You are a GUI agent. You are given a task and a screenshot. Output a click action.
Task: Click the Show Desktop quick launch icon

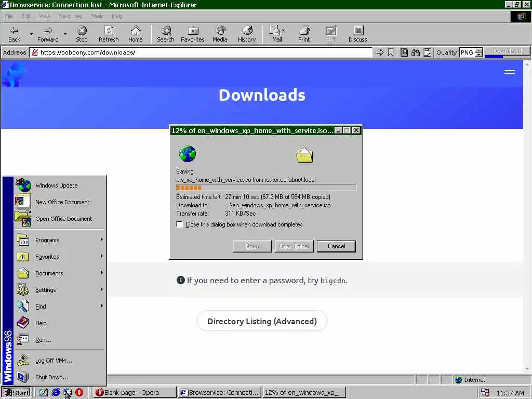pos(44,393)
